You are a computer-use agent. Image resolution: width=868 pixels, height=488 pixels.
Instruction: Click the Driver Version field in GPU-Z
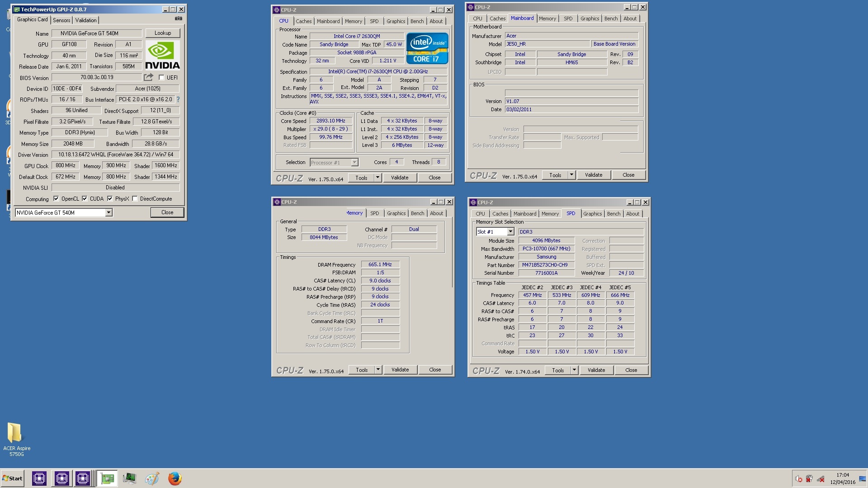(116, 155)
